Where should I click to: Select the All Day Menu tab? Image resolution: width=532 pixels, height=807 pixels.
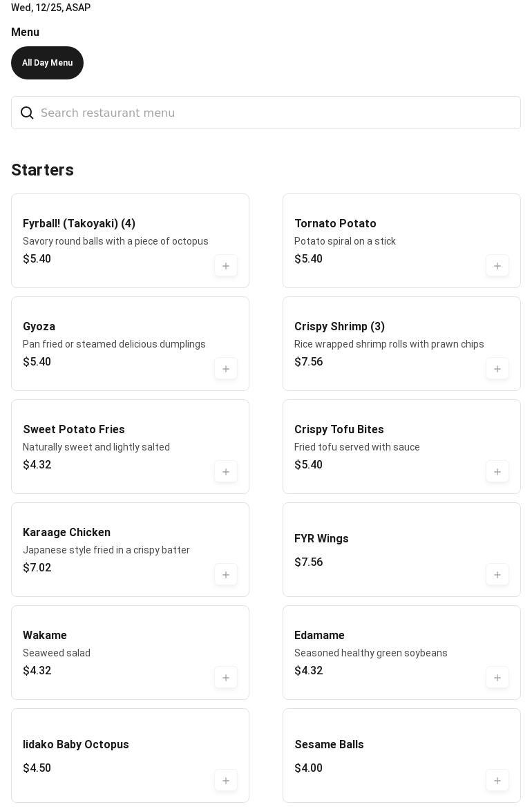(x=47, y=63)
